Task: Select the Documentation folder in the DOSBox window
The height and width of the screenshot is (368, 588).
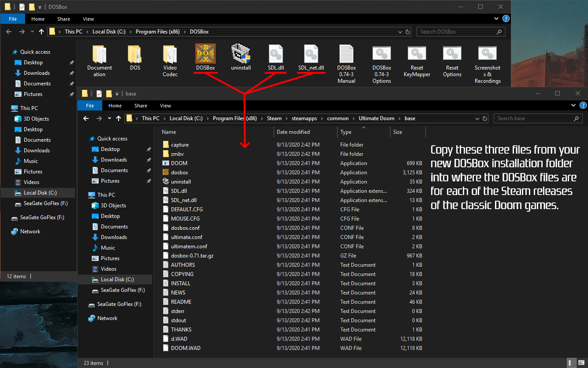Action: point(100,61)
